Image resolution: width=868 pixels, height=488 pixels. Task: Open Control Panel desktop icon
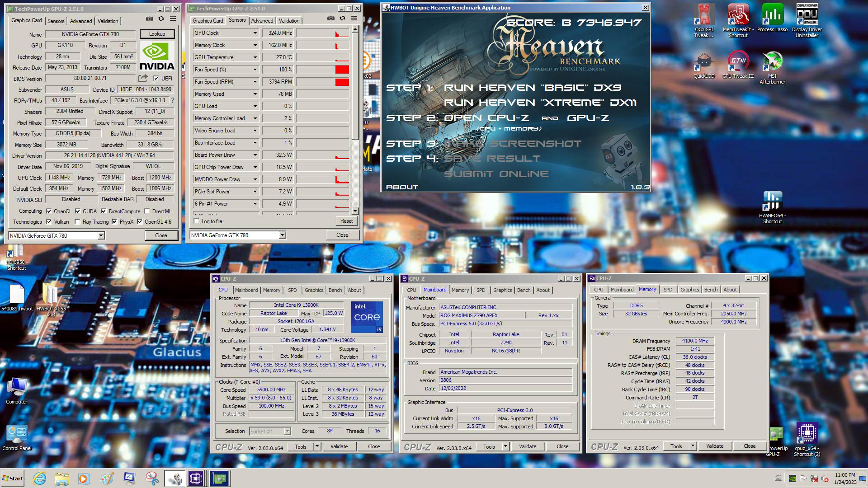[x=17, y=438]
